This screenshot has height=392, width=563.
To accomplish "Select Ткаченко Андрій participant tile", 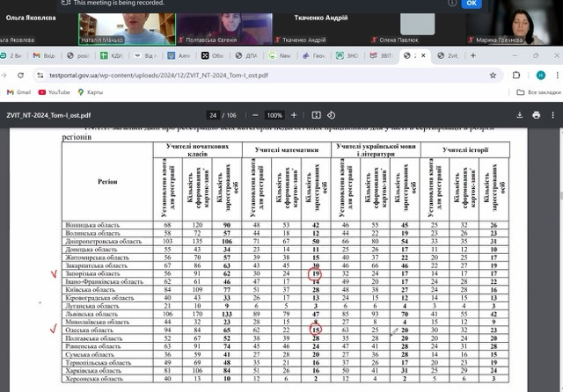I will [320, 29].
